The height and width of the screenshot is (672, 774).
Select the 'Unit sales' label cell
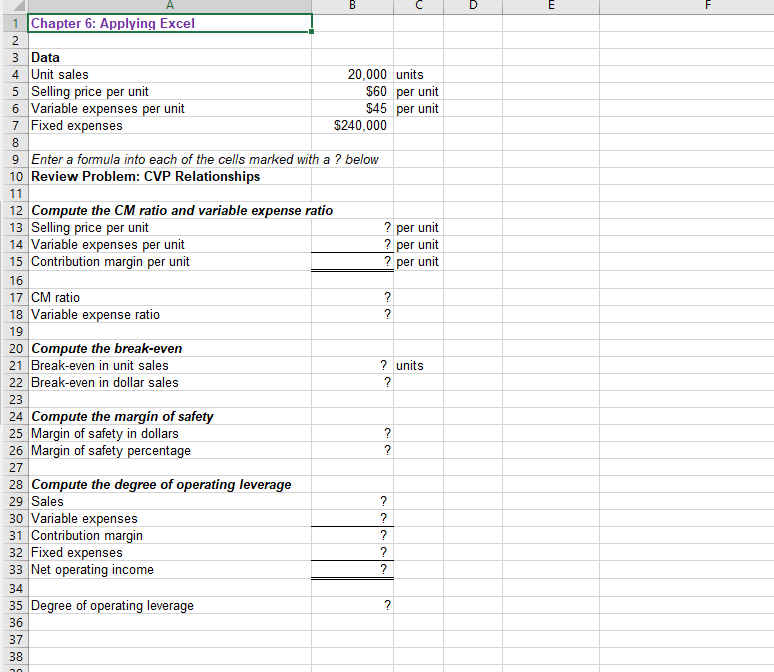pyautogui.click(x=170, y=74)
